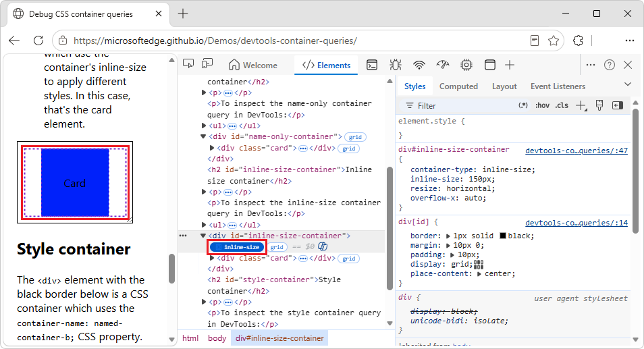Toggle the :hov element state panel
644x349 pixels.
(542, 105)
